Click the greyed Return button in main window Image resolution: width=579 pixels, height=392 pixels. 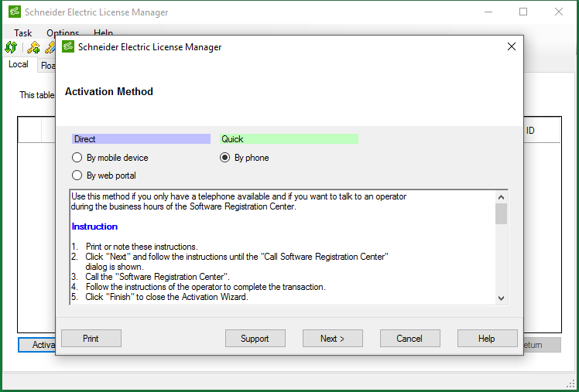tap(542, 345)
